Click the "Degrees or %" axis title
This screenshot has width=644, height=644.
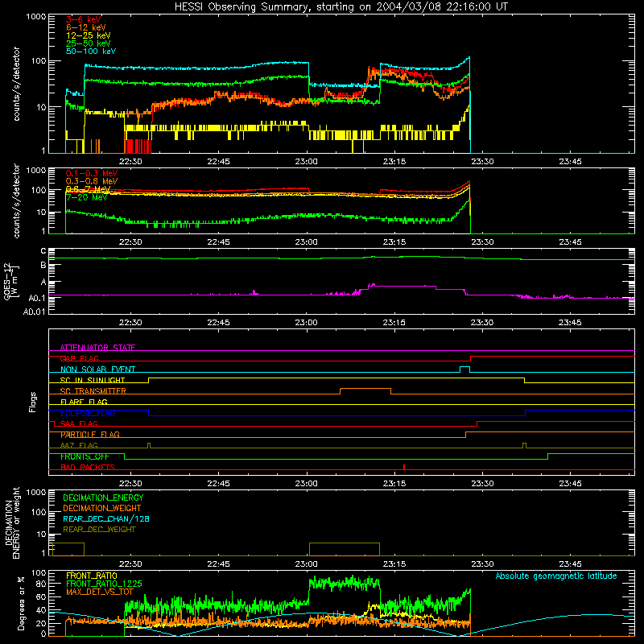pos(22,604)
